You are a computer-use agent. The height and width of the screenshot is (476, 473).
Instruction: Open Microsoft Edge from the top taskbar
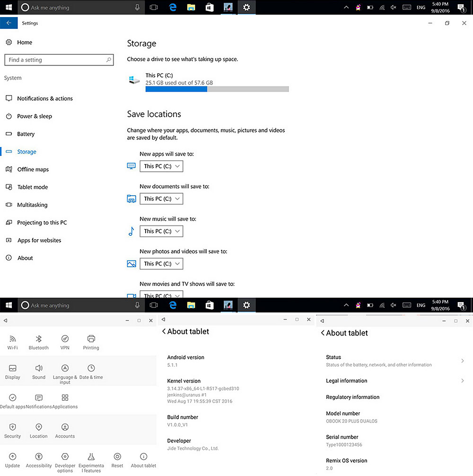(173, 7)
